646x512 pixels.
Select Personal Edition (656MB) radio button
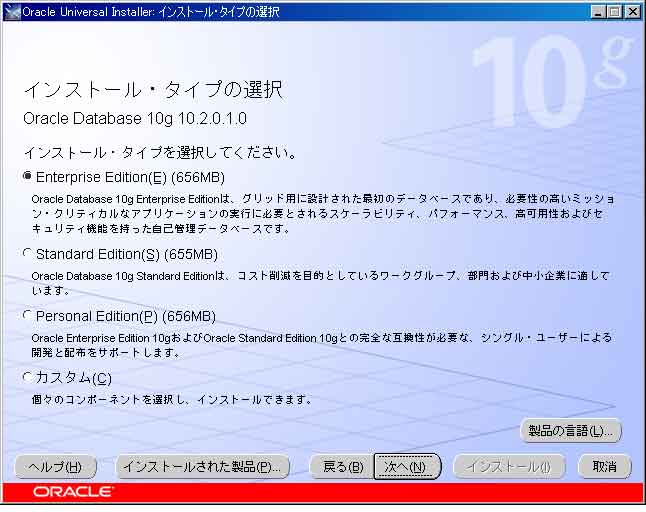(x=27, y=316)
